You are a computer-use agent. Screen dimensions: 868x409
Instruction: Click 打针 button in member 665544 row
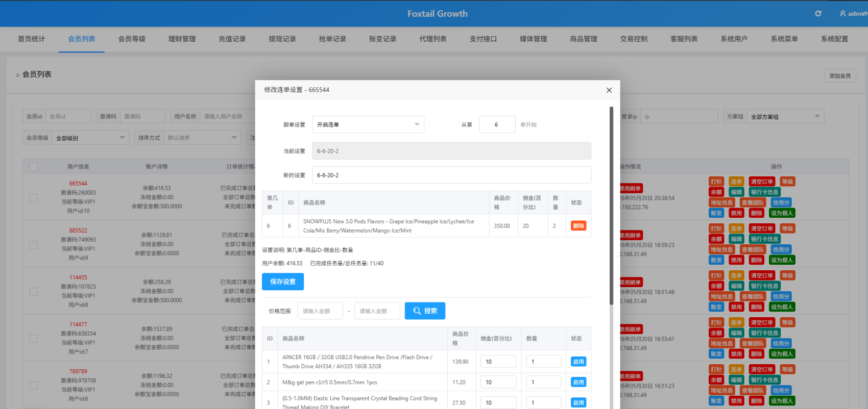click(x=716, y=182)
